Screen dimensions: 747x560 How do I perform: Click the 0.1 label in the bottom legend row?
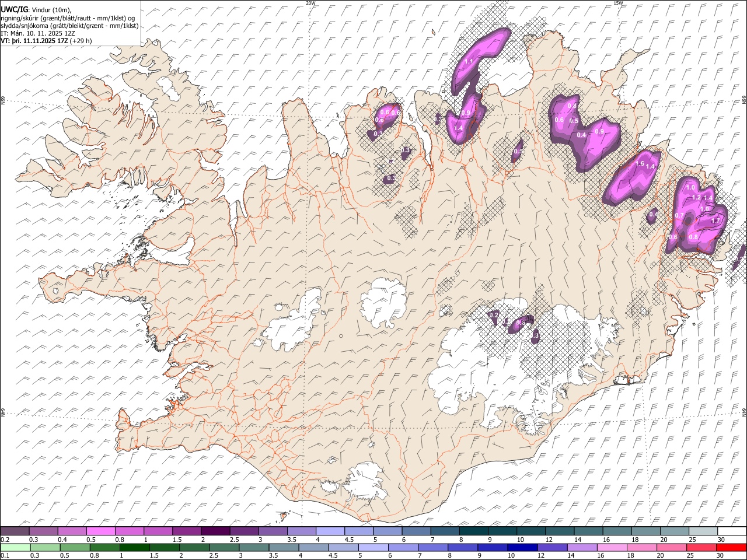coord(5,556)
